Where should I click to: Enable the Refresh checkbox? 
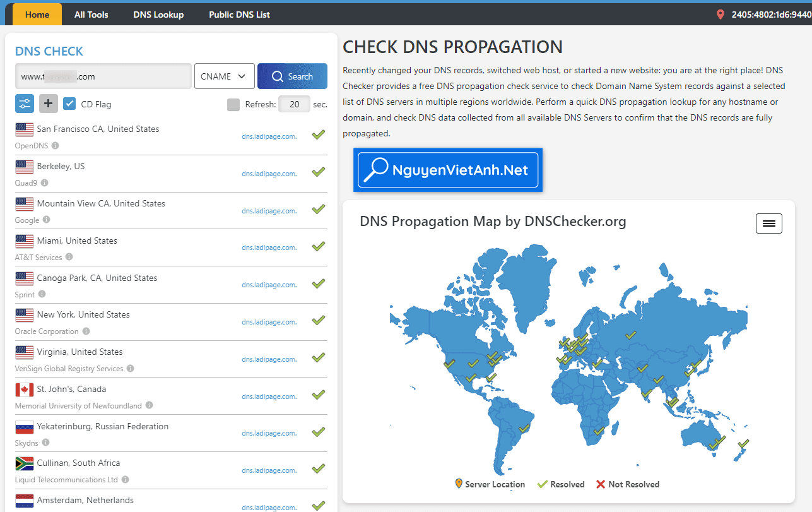(233, 104)
